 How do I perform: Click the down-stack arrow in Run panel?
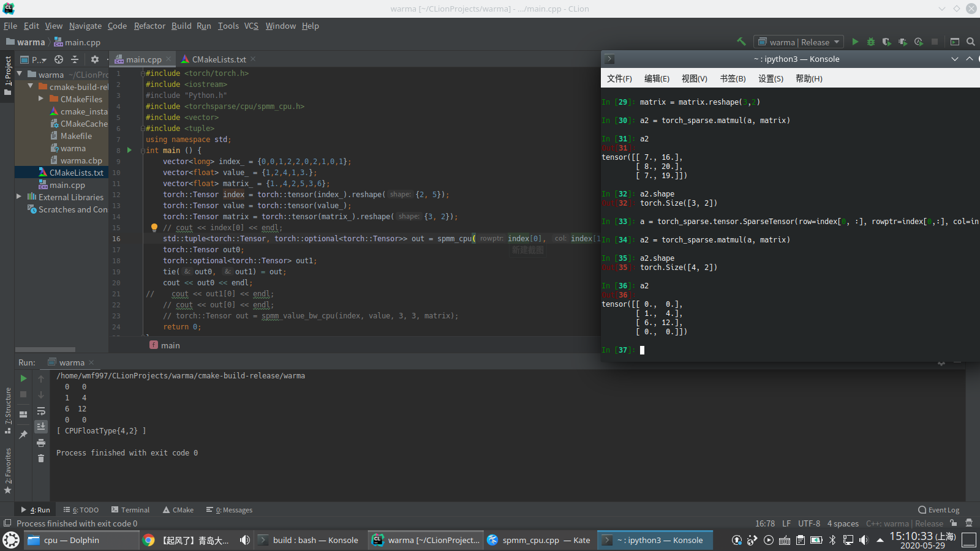coord(41,394)
